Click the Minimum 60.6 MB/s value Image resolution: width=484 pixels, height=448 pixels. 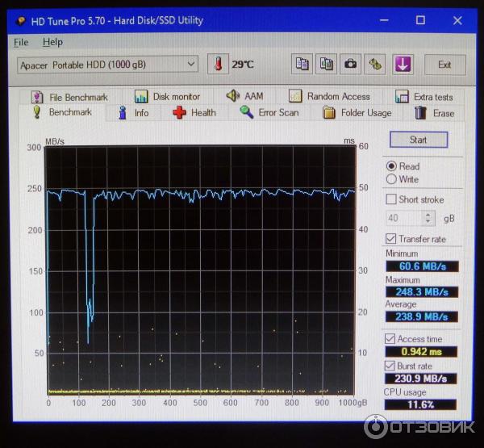[422, 266]
